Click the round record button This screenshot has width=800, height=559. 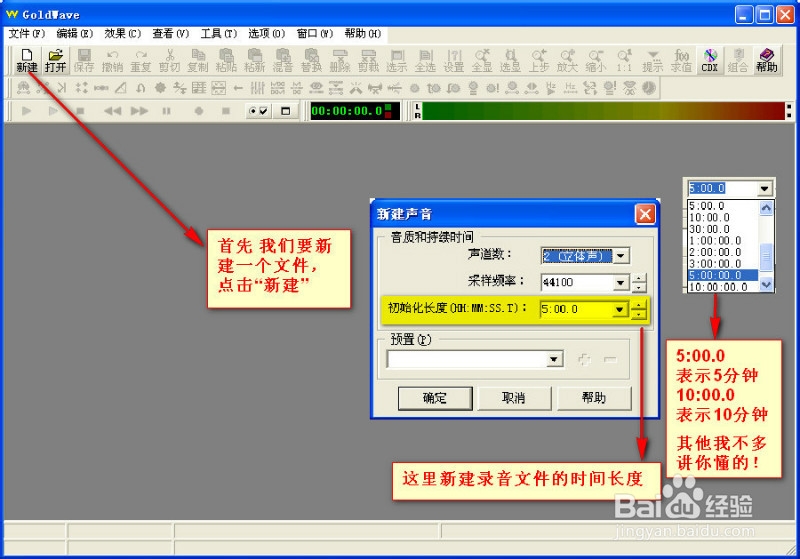pyautogui.click(x=199, y=111)
